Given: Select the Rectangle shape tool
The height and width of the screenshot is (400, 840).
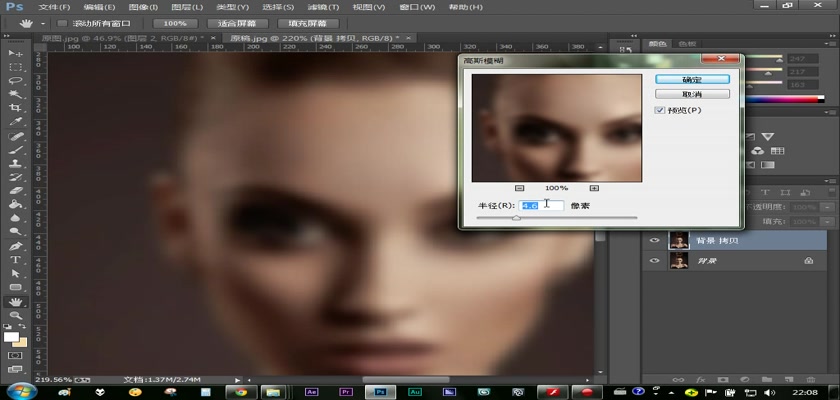Looking at the screenshot, I should click(15, 287).
